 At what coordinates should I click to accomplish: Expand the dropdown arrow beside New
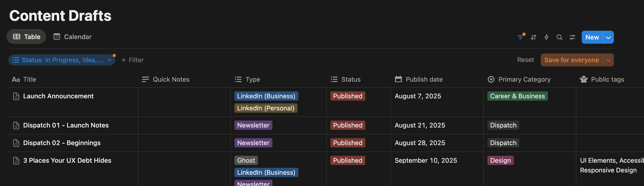point(608,37)
